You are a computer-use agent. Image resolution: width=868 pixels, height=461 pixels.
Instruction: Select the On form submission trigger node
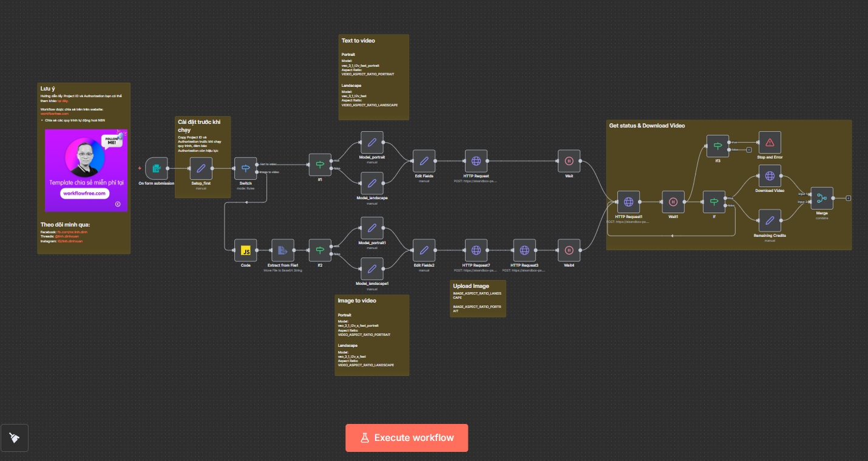point(156,168)
